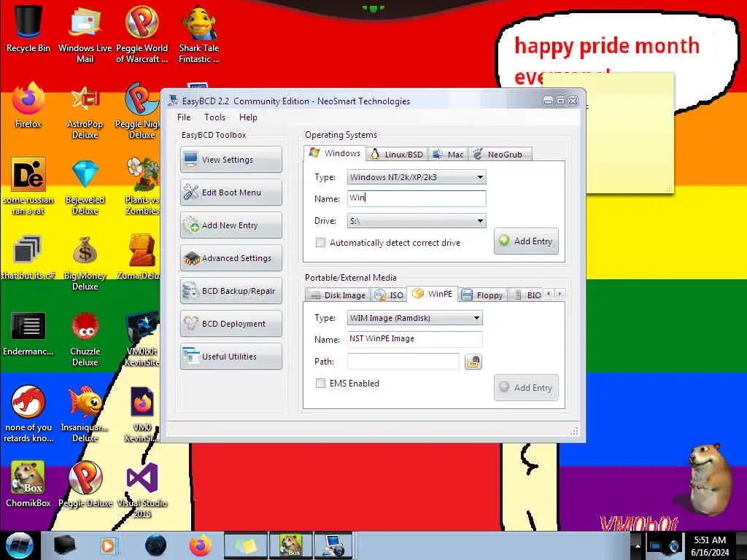Open Peggle World of Warcraft desktop icon
The height and width of the screenshot is (560, 747).
tap(142, 34)
